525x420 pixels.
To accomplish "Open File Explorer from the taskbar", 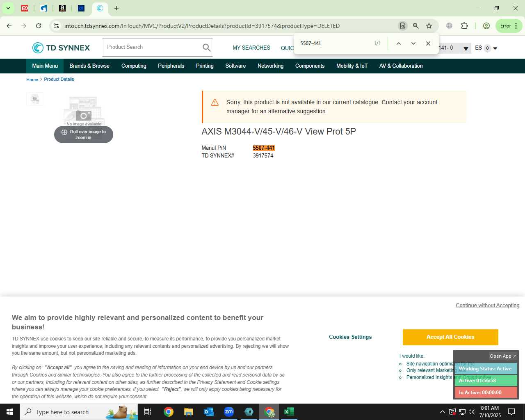I will coord(189,412).
